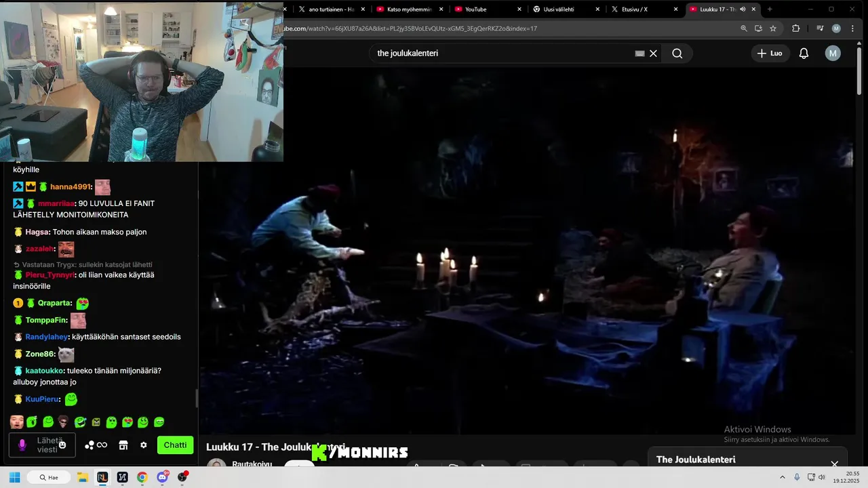Click the taskbar Hae search box

pyautogui.click(x=49, y=477)
